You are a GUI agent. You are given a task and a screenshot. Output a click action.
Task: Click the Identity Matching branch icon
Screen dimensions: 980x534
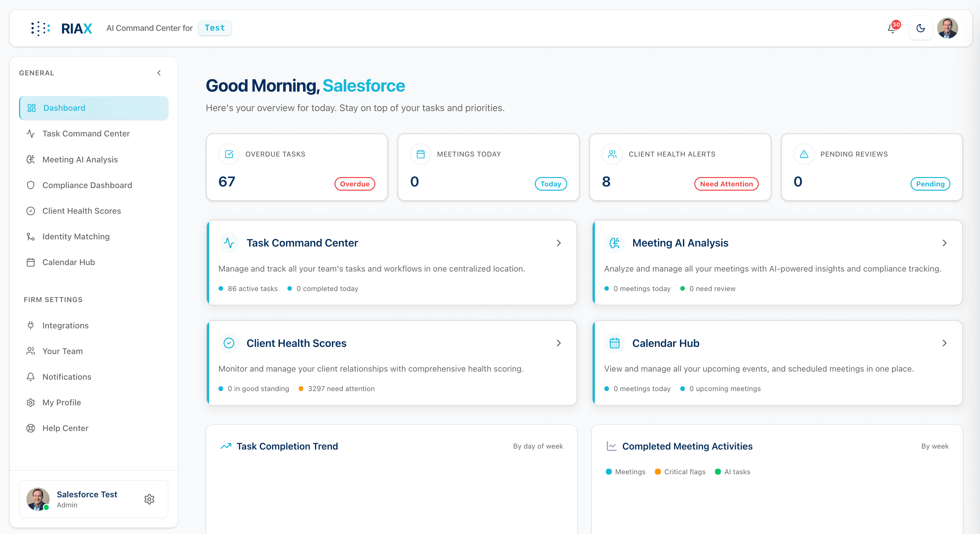31,236
